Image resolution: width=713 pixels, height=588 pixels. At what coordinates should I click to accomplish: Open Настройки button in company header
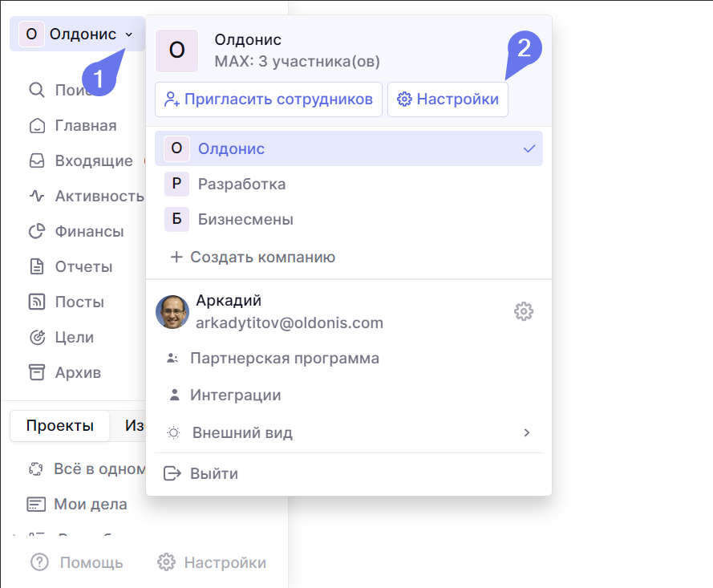(x=448, y=99)
